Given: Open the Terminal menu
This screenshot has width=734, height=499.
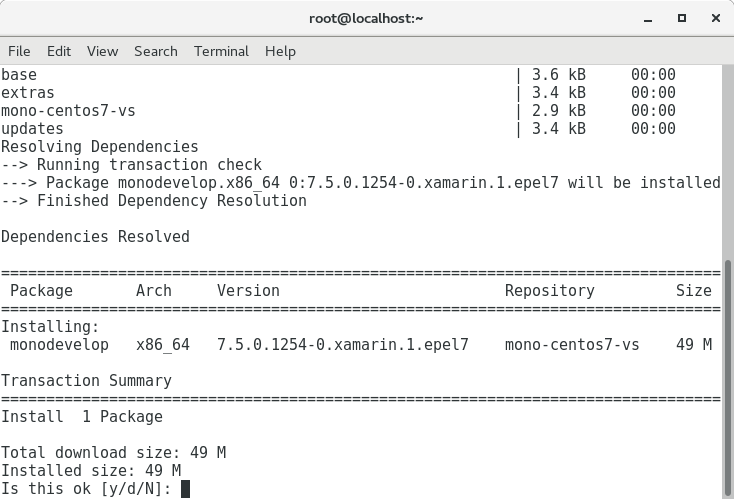Looking at the screenshot, I should pos(221,51).
